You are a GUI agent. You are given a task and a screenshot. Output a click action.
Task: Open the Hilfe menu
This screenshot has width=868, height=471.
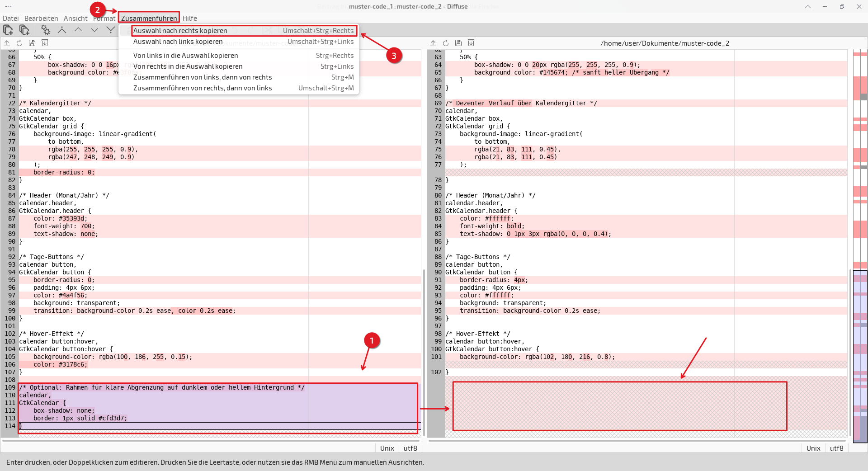click(x=190, y=18)
